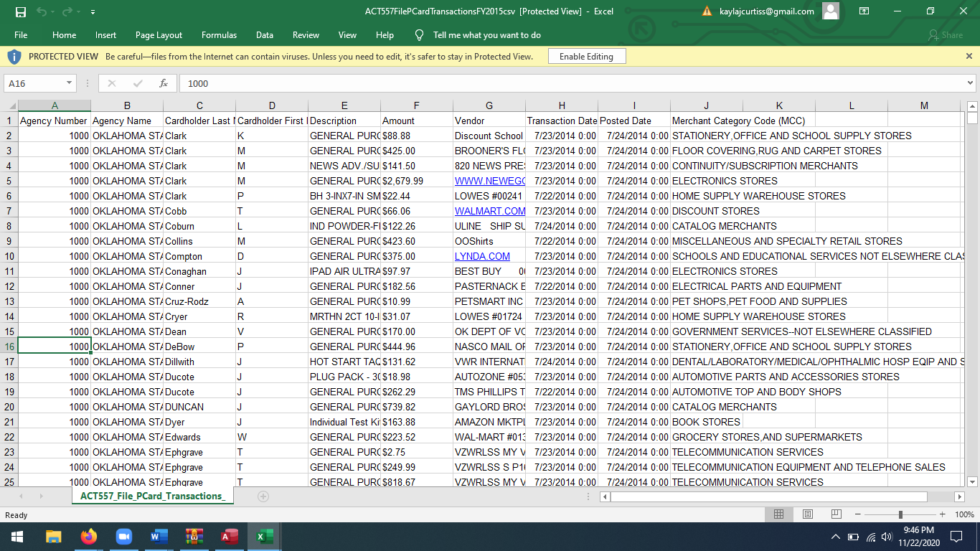Screen dimensions: 980x551
Task: Open Firefox from the taskbar
Action: coord(89,536)
